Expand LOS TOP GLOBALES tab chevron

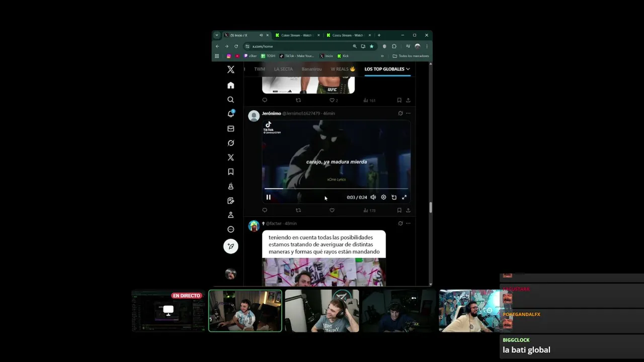(x=408, y=69)
